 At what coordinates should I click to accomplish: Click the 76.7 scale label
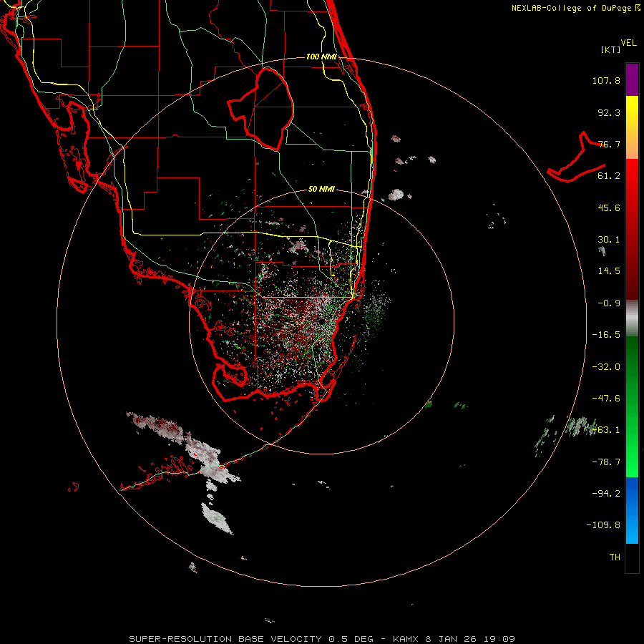[x=609, y=144]
